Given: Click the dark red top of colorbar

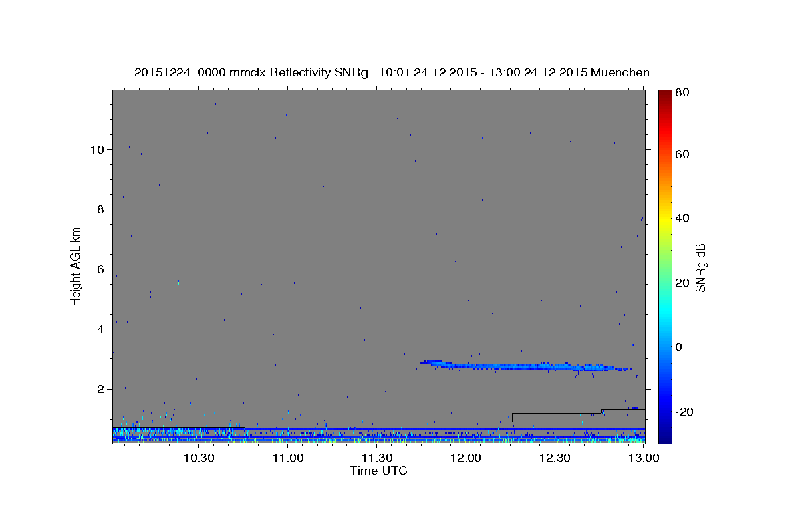Looking at the screenshot, I should click(665, 95).
